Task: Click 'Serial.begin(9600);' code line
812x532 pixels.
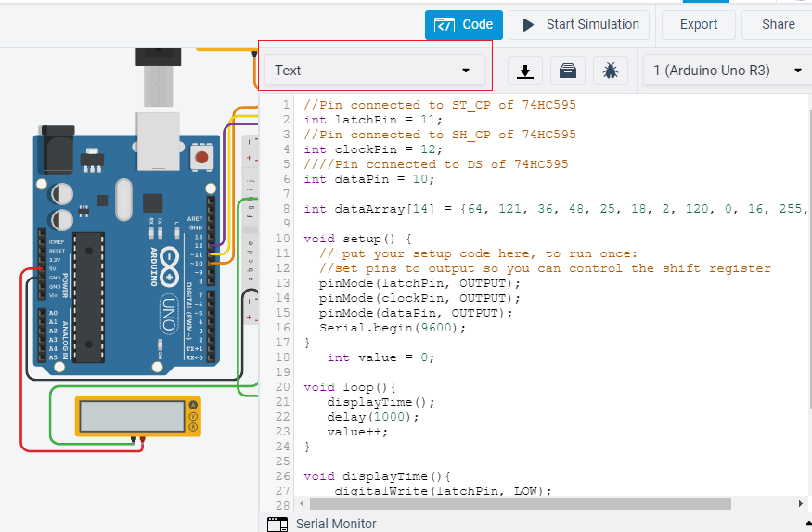Action: click(392, 328)
